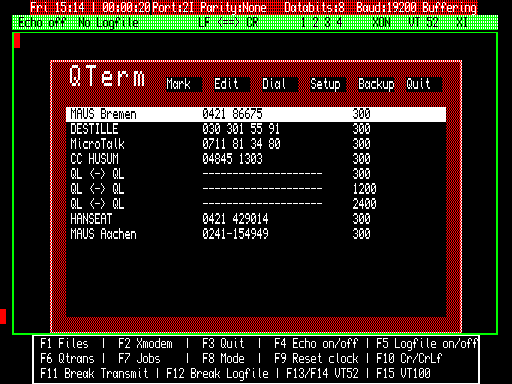Click F15 VT100 label
512x384 pixels.
[x=403, y=374]
